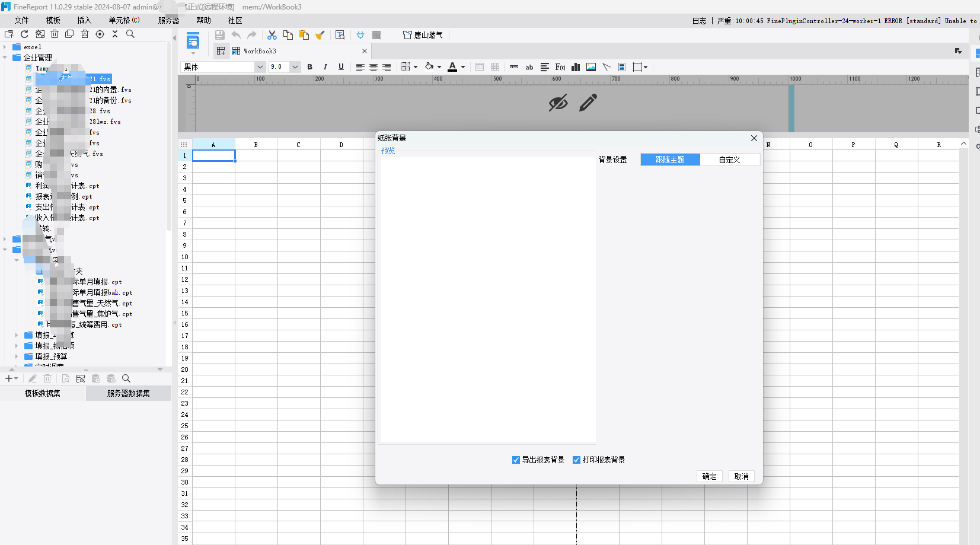980x545 pixels.
Task: Switch to the 服务器数据集 tab
Action: (x=129, y=393)
